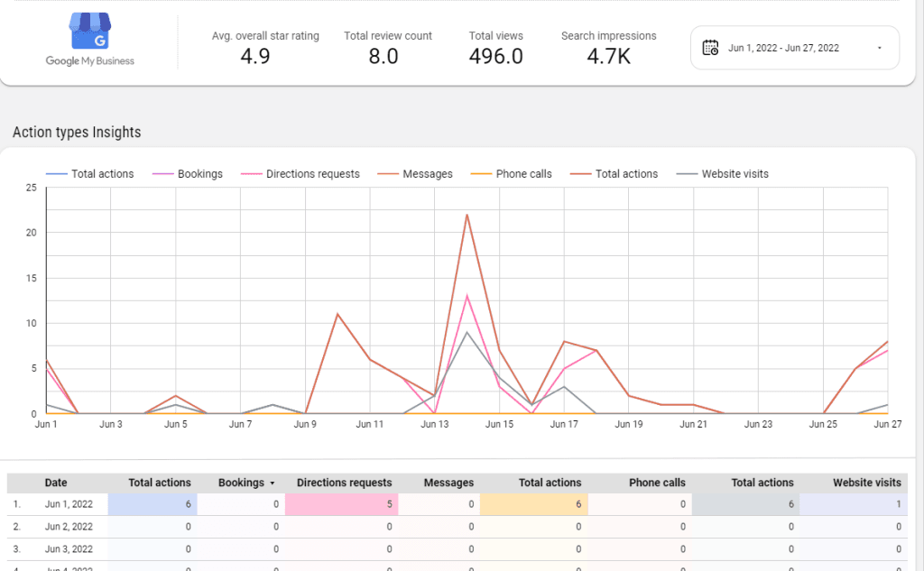Select the Search impressions 4.7K scorecard

point(608,47)
